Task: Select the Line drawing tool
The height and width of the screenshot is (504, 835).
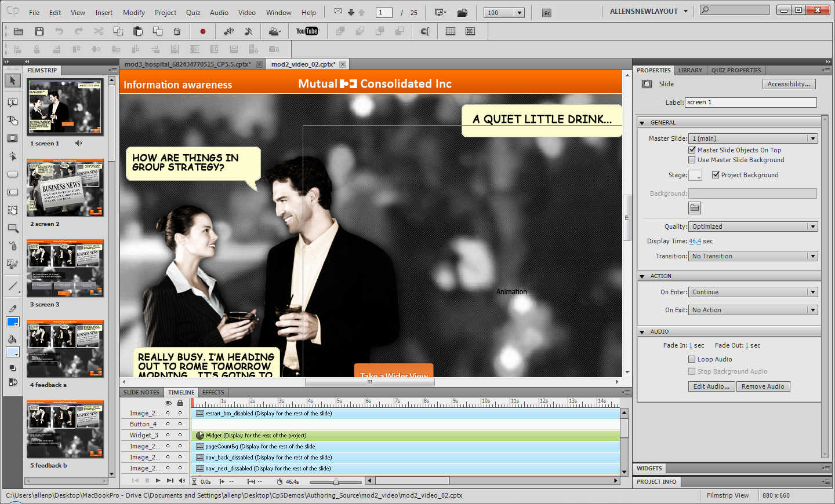Action: pos(12,286)
